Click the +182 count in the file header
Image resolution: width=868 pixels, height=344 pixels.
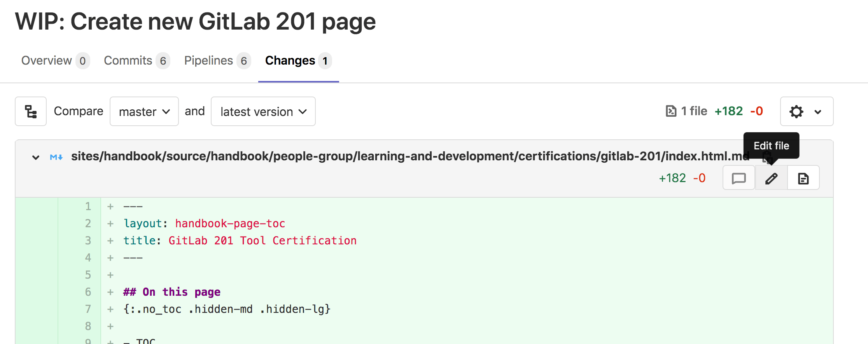[672, 178]
